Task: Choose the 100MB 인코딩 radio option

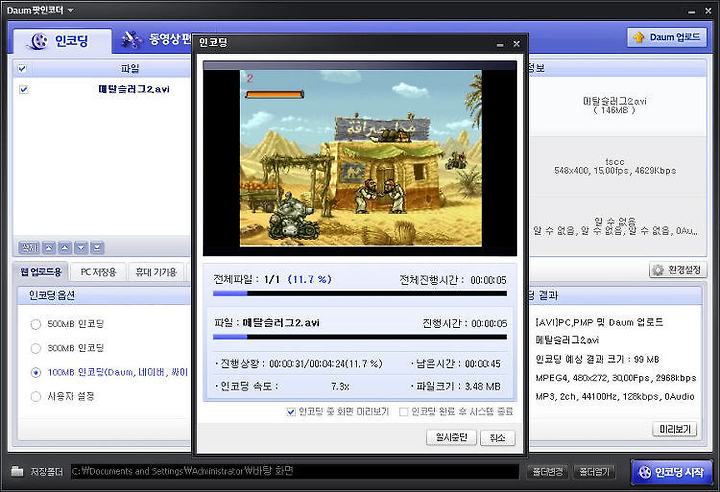Action: click(x=36, y=373)
